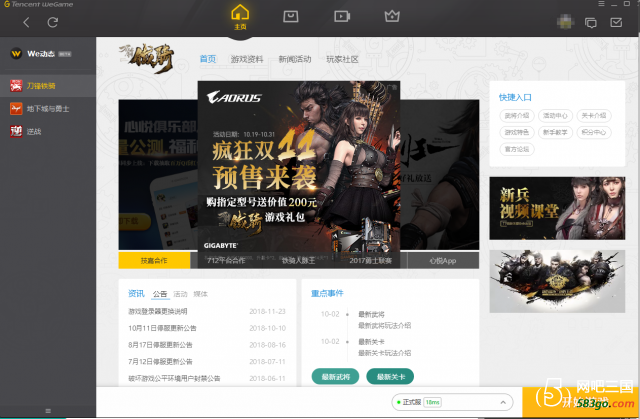This screenshot has width=640, height=419.
Task: Click the 地下城与勇士 orange icon
Action: point(16,109)
